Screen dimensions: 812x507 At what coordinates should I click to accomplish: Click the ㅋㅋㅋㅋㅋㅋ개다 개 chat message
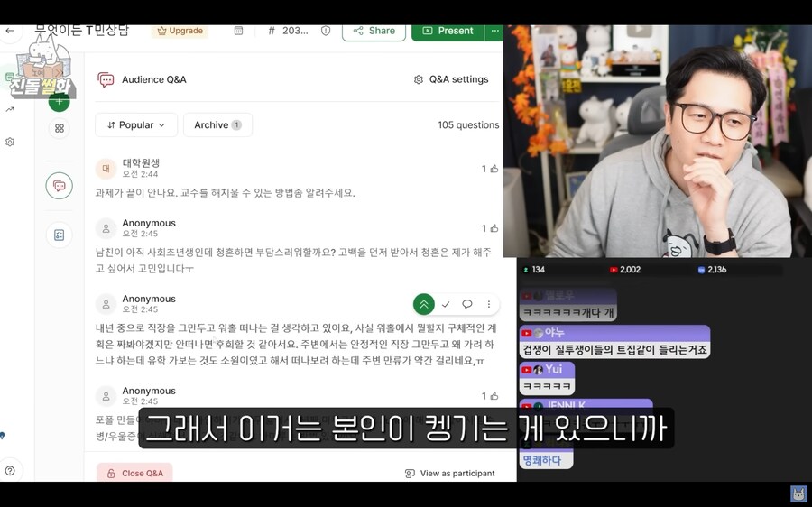coord(568,313)
